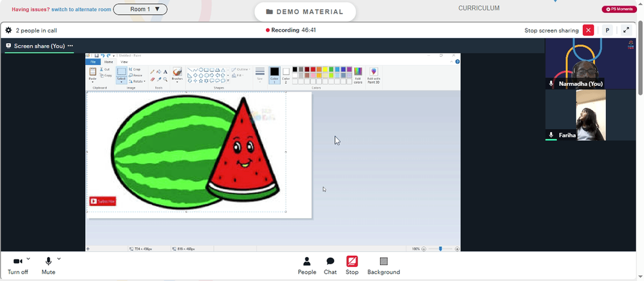Open screen share options three-dots menu
644x281 pixels.
coord(70,46)
